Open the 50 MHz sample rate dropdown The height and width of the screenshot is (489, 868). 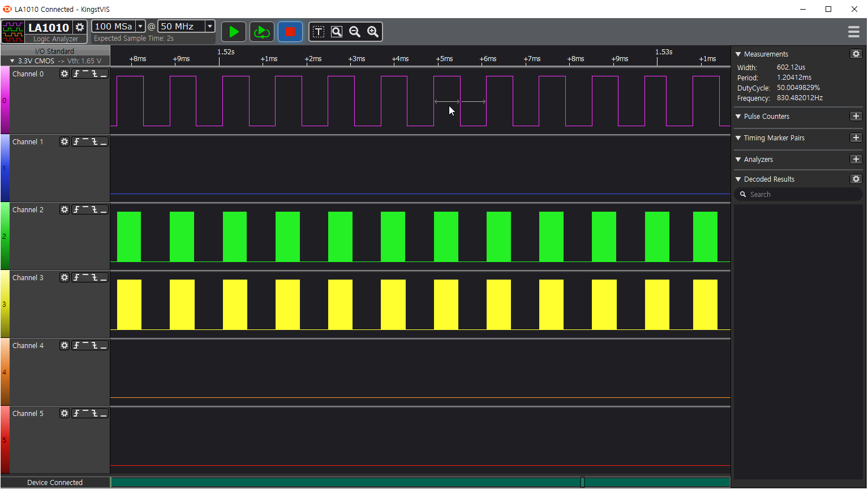coord(210,27)
